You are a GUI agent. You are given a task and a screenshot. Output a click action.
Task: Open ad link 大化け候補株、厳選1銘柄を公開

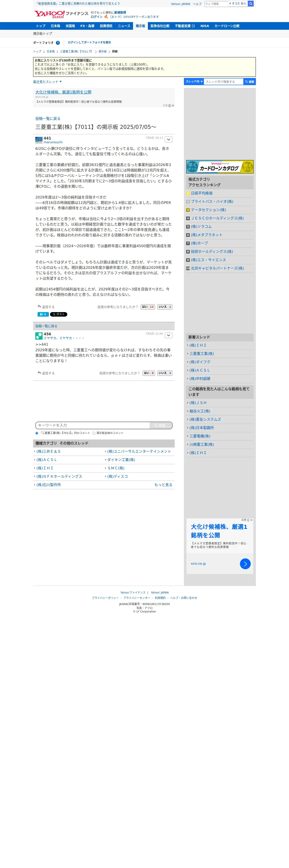[63, 92]
